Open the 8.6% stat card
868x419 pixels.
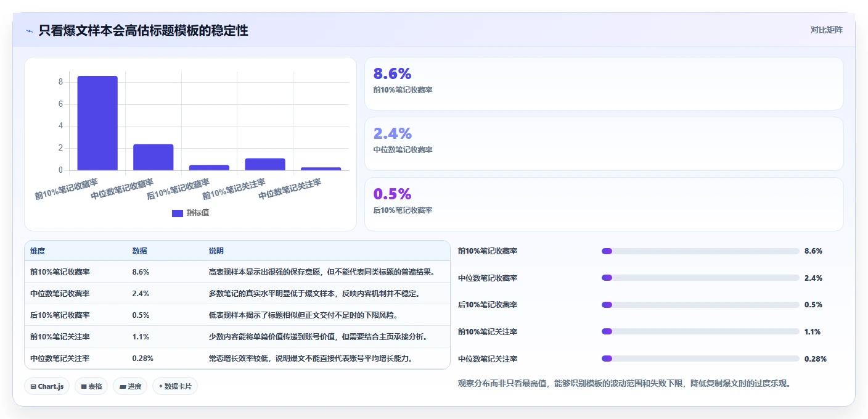[604, 84]
